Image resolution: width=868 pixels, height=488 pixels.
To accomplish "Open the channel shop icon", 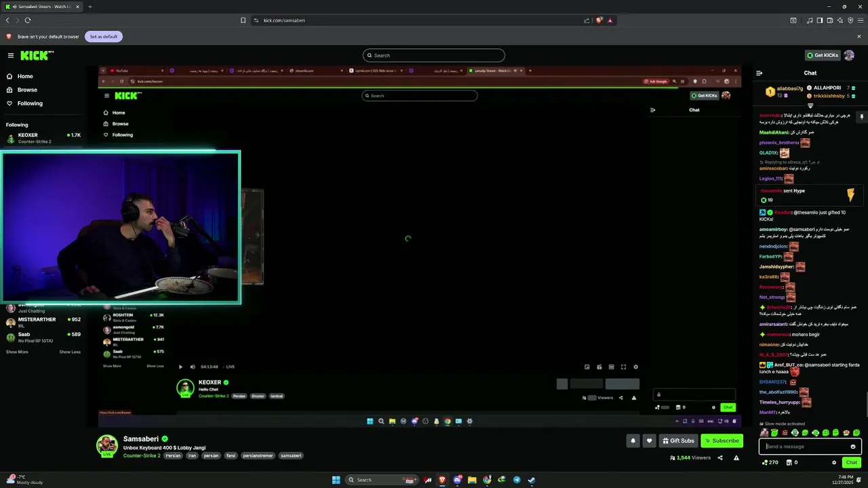I will click(x=789, y=462).
